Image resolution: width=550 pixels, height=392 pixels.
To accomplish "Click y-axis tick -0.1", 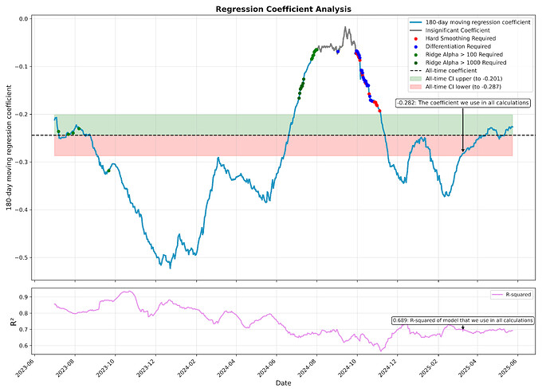I will pos(21,67).
